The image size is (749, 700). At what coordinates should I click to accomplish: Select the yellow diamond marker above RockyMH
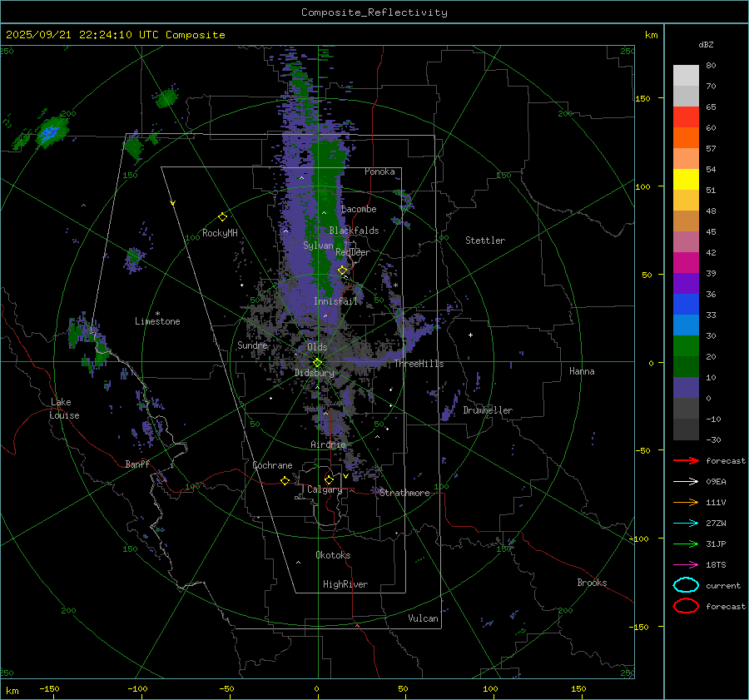click(x=222, y=216)
